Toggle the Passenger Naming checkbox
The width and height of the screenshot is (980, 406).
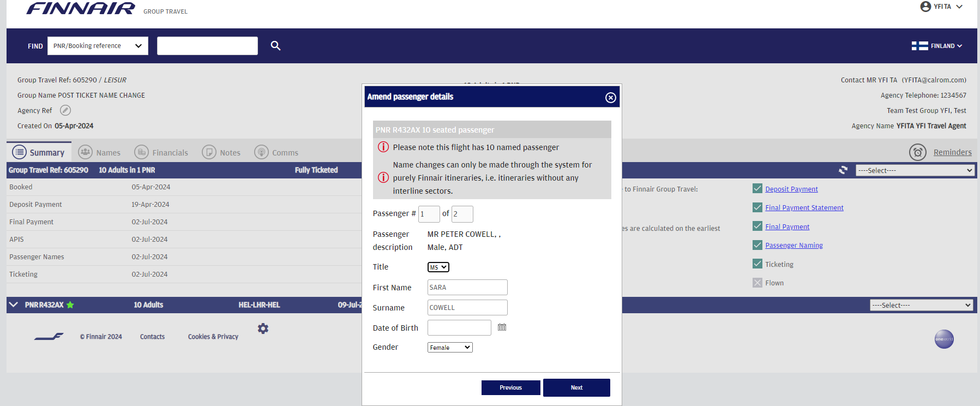tap(757, 245)
